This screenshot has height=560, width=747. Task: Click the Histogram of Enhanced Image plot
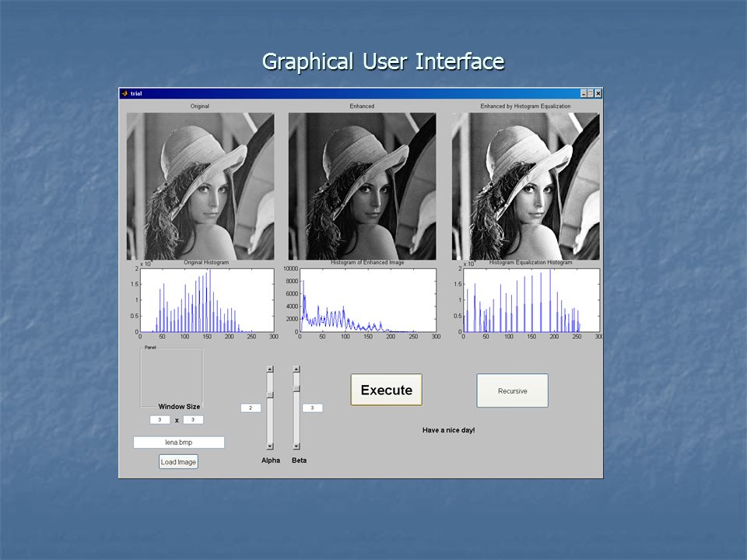[x=368, y=300]
